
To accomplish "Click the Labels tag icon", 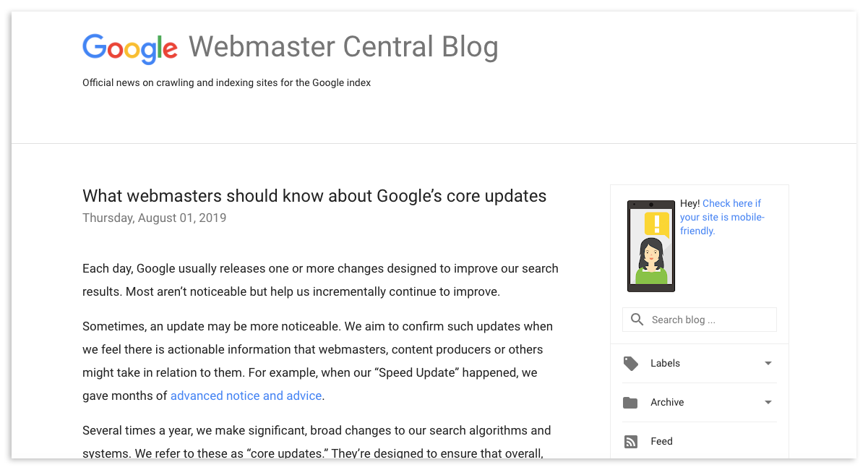I will (x=631, y=364).
